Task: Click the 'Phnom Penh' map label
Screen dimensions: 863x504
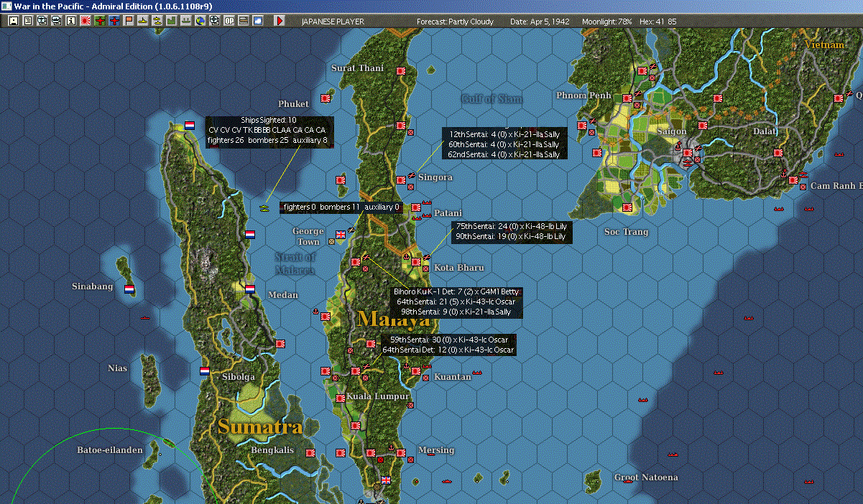Action: coord(583,95)
